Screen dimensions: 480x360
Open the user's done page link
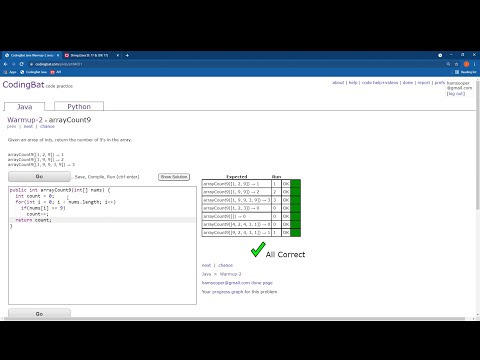click(x=237, y=283)
